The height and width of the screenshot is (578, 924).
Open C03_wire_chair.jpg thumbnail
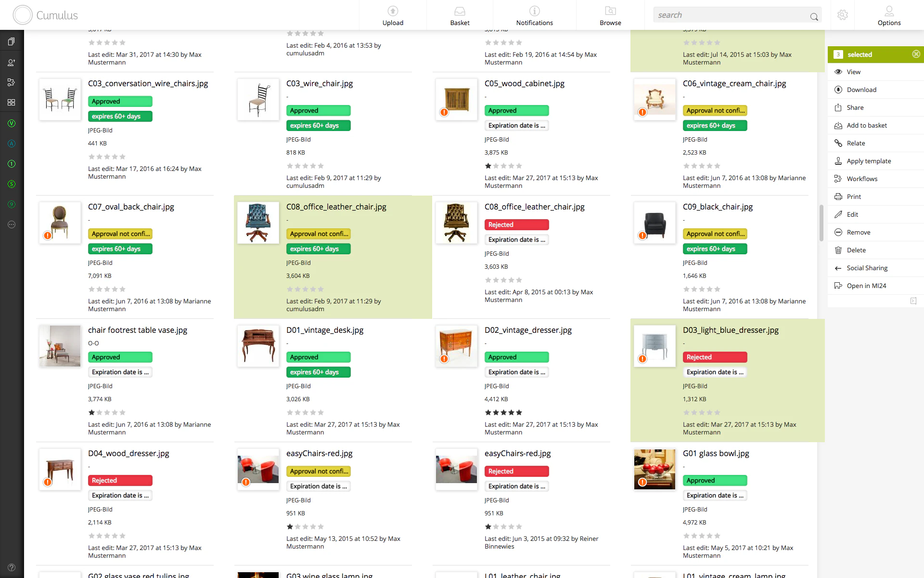258,100
